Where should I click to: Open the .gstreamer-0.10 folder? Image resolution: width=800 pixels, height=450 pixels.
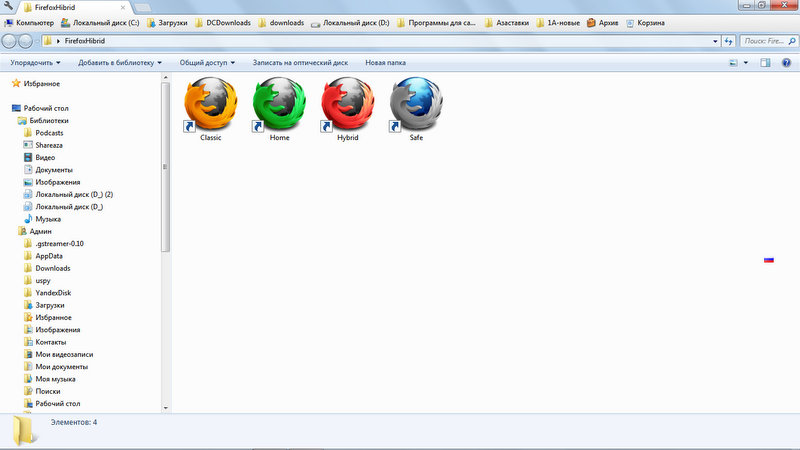54,243
